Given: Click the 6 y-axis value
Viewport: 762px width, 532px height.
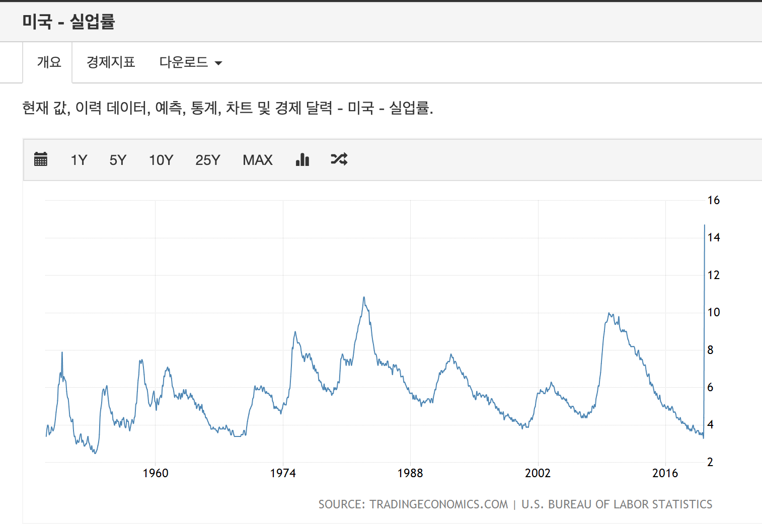Looking at the screenshot, I should 710,387.
